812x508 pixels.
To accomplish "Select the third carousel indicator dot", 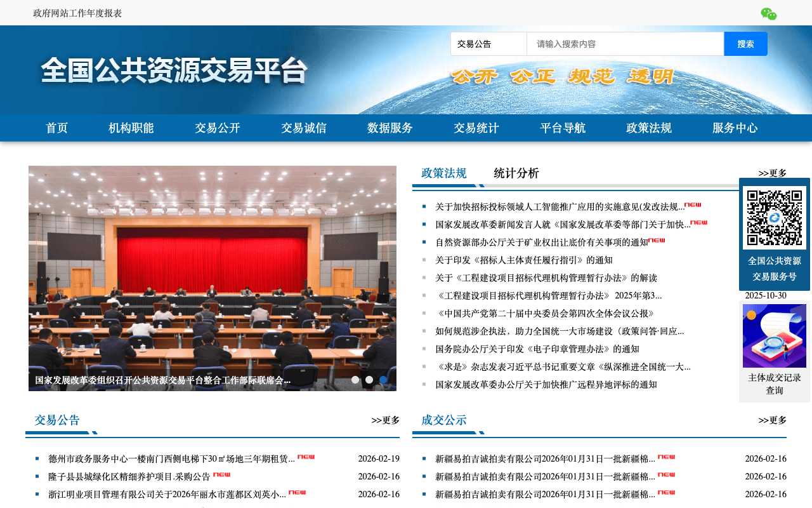I will (x=383, y=379).
